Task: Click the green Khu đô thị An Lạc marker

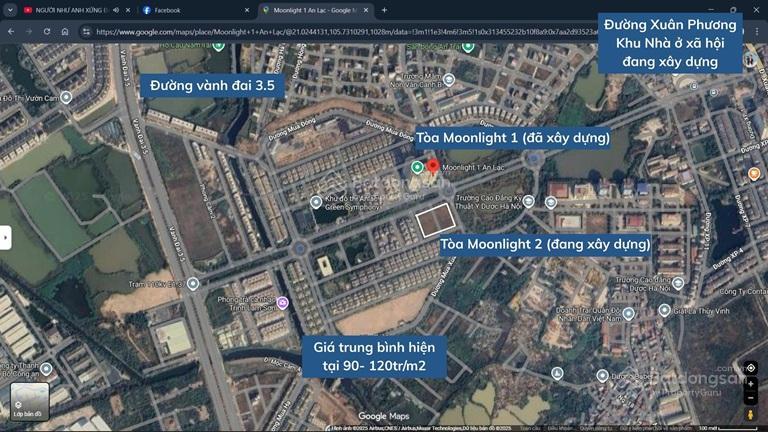Action: pos(315,198)
